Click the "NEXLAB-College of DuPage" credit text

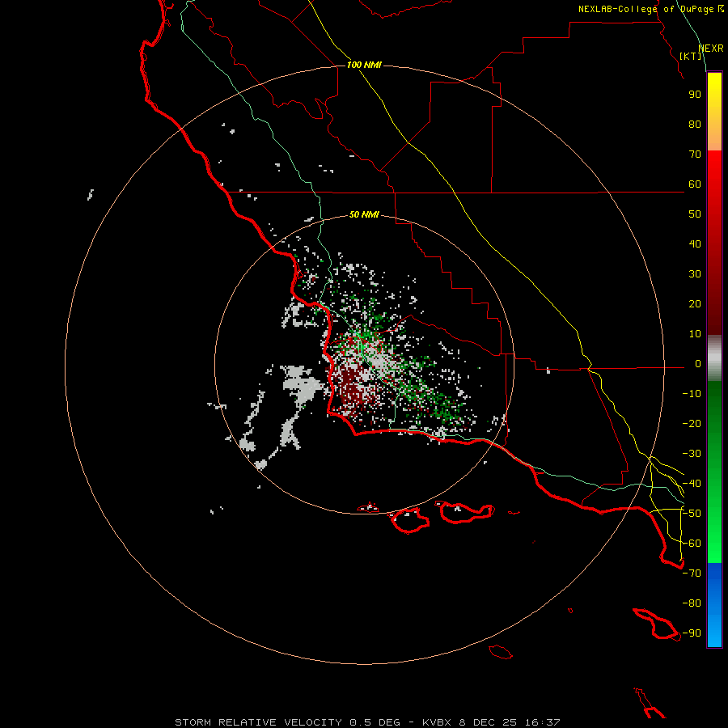(645, 9)
